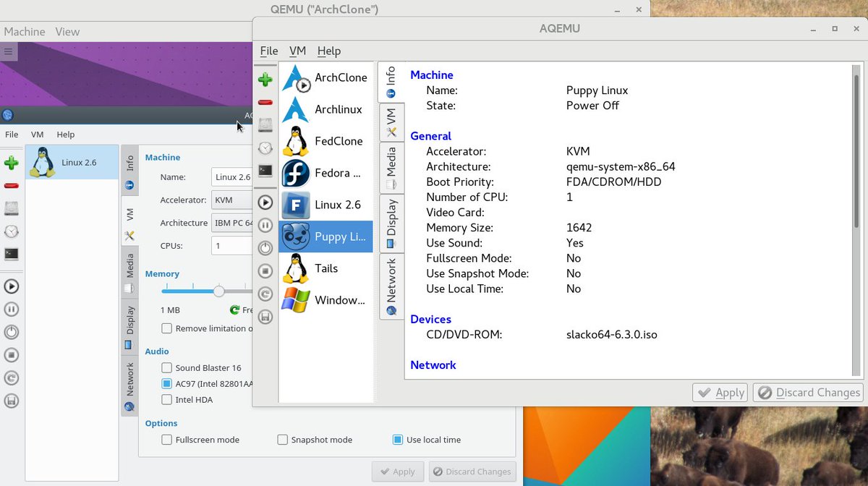Screen dimensions: 868x486
Task: Click clock icon in front AQEMU toolbar
Action: click(265, 148)
